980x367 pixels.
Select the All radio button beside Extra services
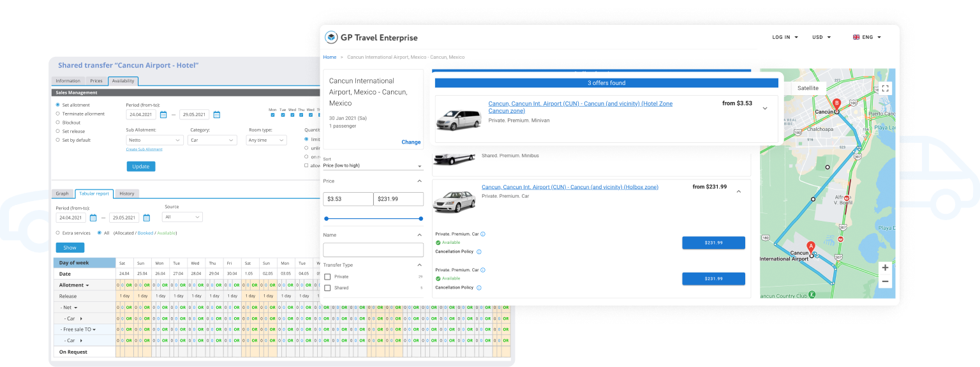100,233
